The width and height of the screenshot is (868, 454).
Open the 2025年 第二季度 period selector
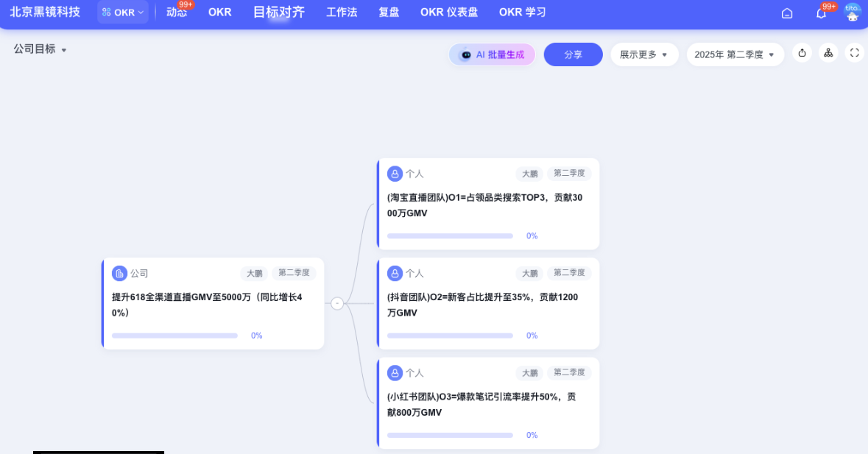click(734, 54)
